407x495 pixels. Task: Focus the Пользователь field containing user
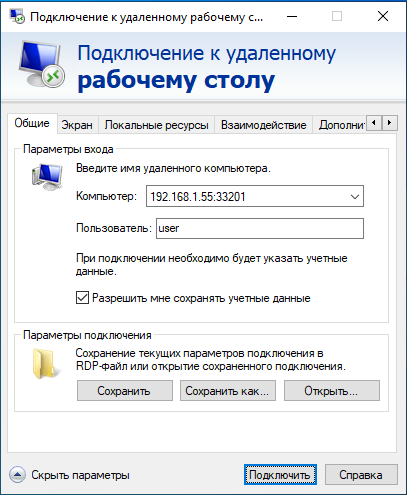pyautogui.click(x=260, y=228)
